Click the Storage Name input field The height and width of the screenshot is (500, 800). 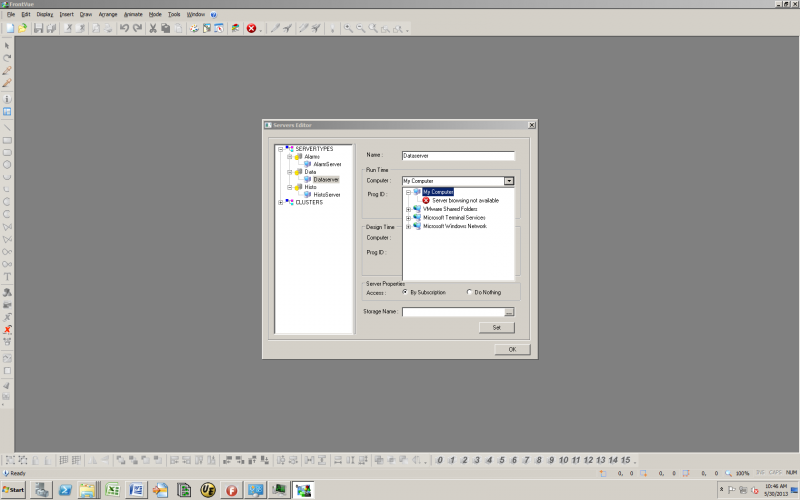pyautogui.click(x=453, y=312)
